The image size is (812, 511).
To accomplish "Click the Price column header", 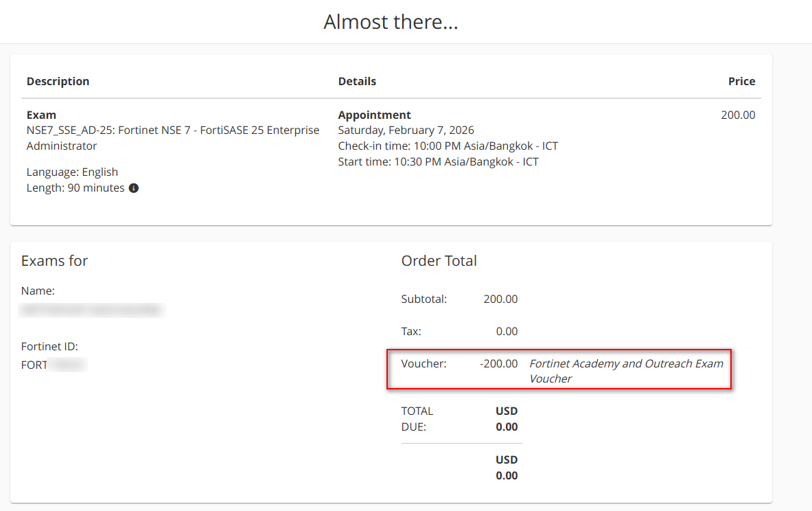I will pos(741,81).
